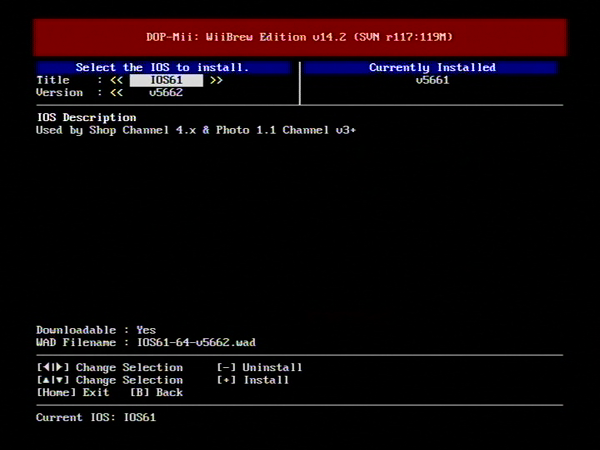Click the left arrows beside Version
The height and width of the screenshot is (450, 600).
[117, 93]
